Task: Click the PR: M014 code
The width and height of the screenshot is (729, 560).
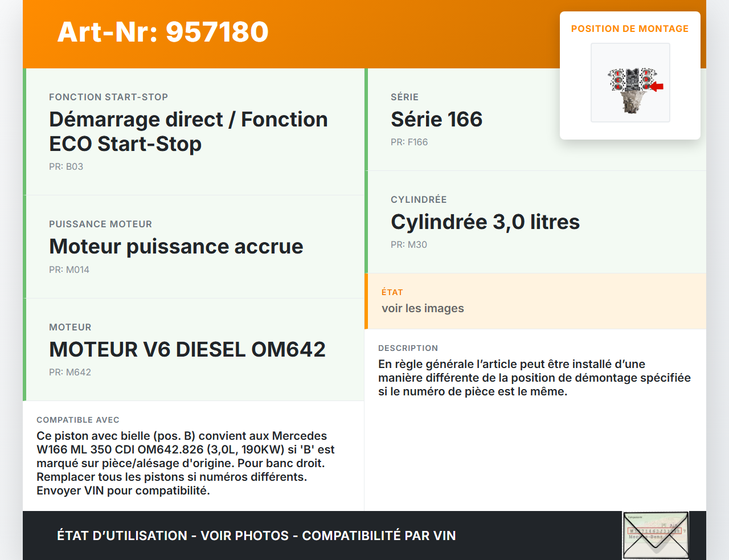Action: [x=69, y=270]
